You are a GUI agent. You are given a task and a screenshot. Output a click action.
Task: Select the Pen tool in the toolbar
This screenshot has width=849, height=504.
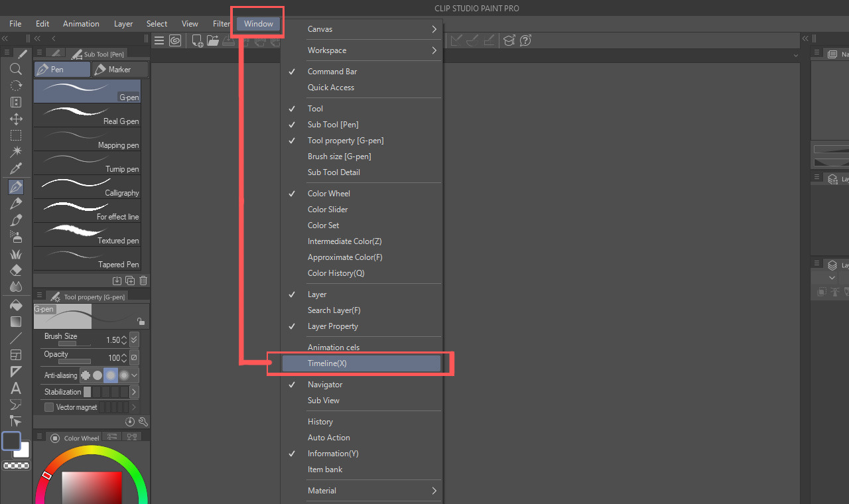point(16,186)
